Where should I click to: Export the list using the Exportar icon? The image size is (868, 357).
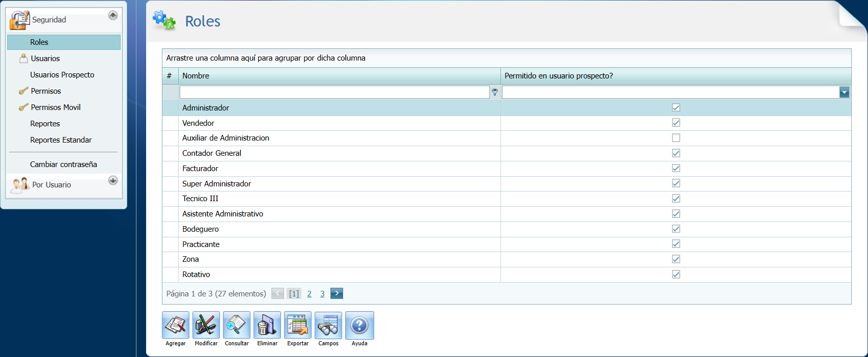pos(298,325)
